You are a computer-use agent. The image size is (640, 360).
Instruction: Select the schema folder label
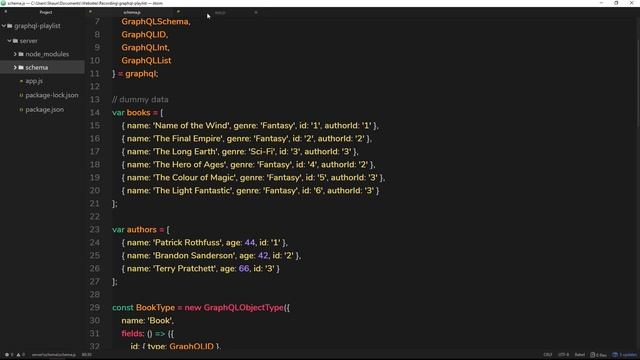(37, 67)
